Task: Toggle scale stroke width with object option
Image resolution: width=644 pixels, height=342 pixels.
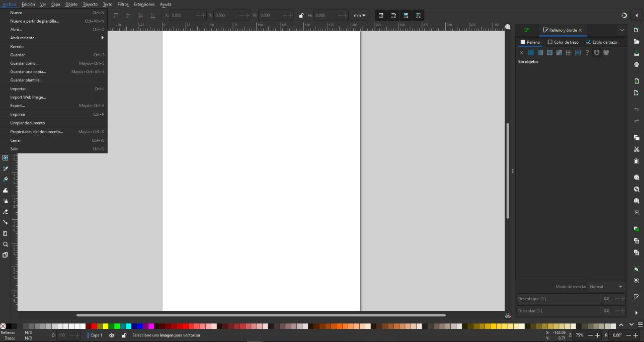Action: 381,15
